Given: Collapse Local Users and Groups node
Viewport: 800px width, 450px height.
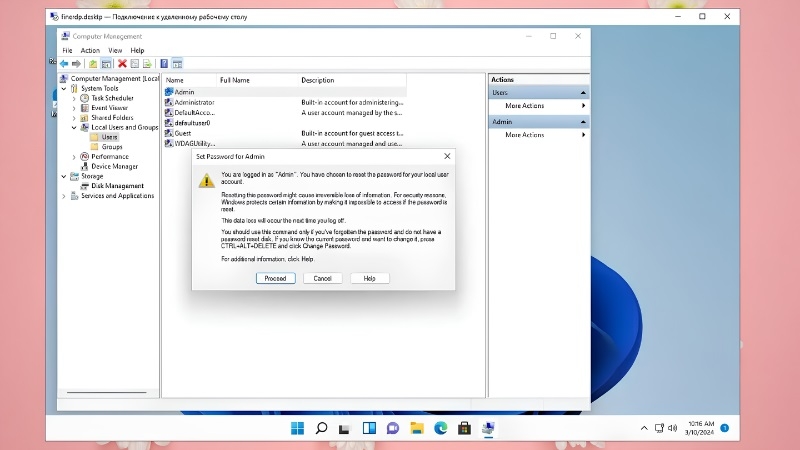Looking at the screenshot, I should [74, 127].
